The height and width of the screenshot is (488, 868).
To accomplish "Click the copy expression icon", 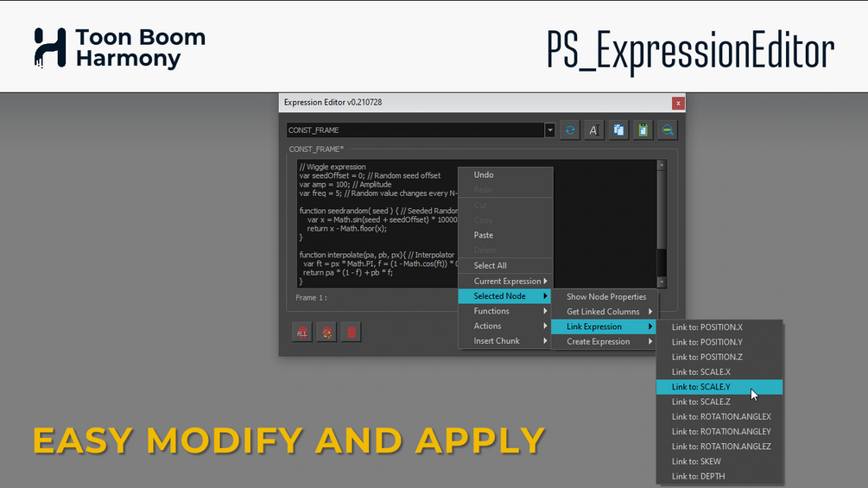I will coord(618,130).
